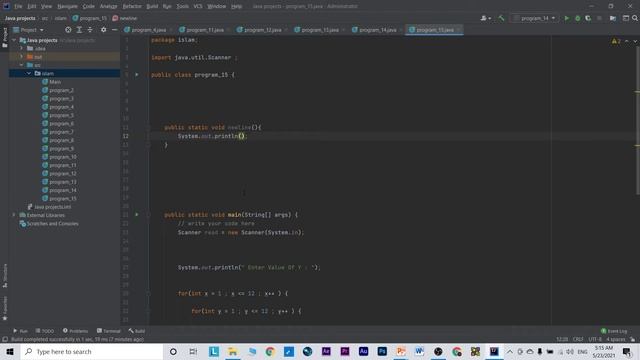This screenshot has width=640, height=360.
Task: Open the Project view selector dropdown
Action: [x=28, y=30]
